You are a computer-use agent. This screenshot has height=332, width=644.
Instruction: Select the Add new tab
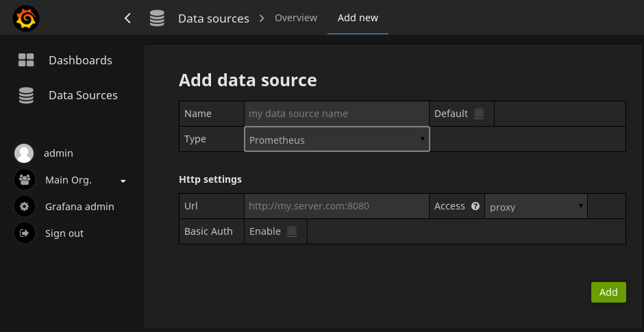pyautogui.click(x=358, y=18)
